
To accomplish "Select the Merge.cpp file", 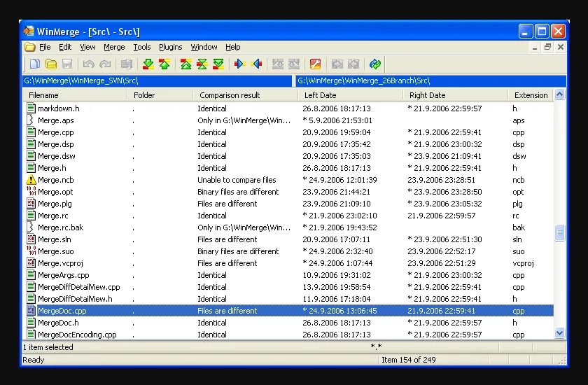I will (55, 132).
